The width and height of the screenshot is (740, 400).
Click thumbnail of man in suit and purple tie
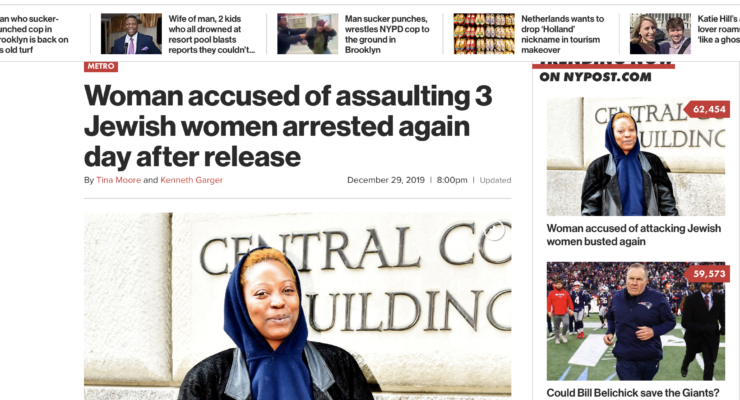coord(131,33)
